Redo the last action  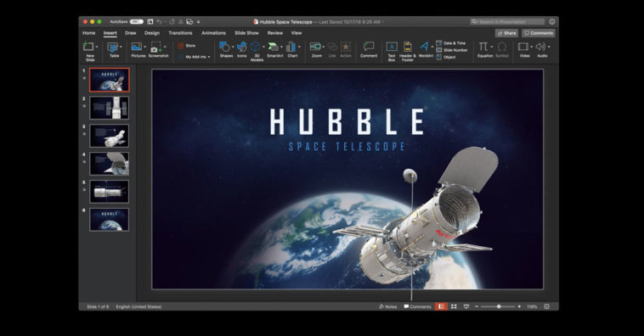[x=172, y=22]
